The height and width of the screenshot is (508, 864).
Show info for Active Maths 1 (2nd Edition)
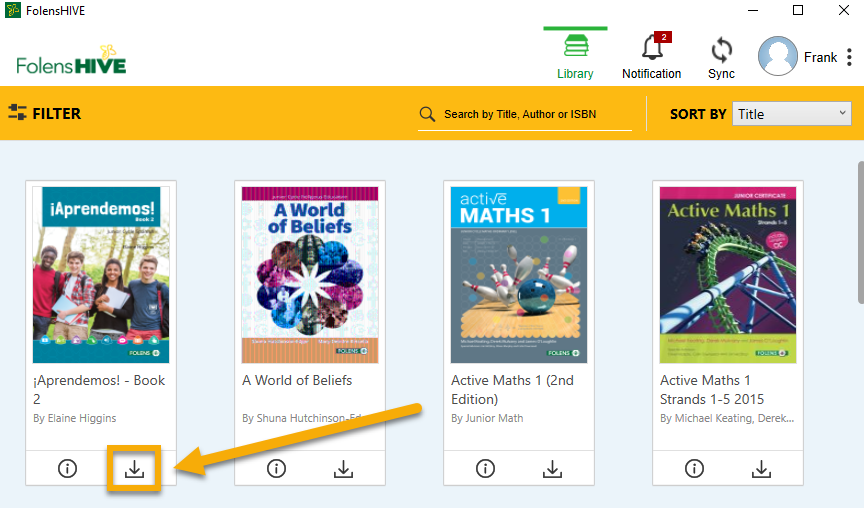coord(485,468)
